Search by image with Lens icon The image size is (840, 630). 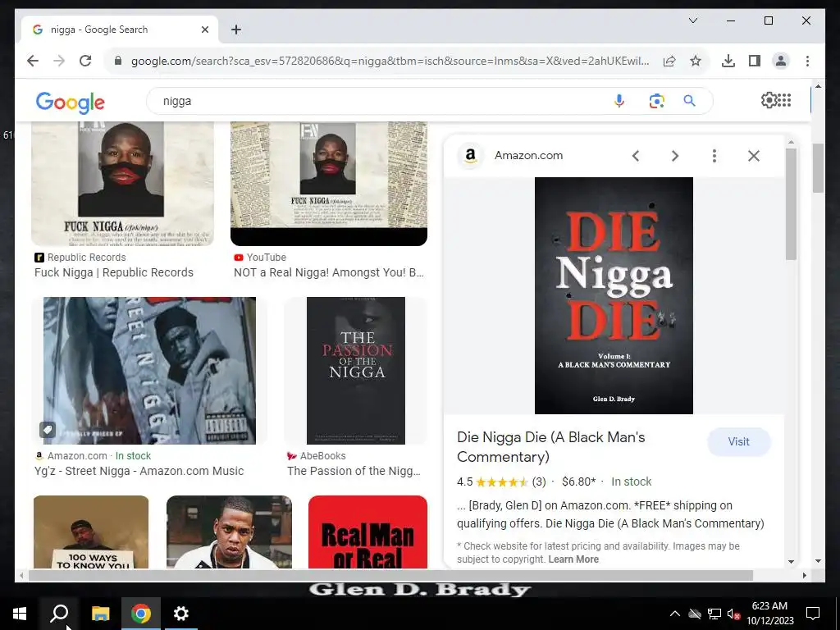(x=657, y=101)
